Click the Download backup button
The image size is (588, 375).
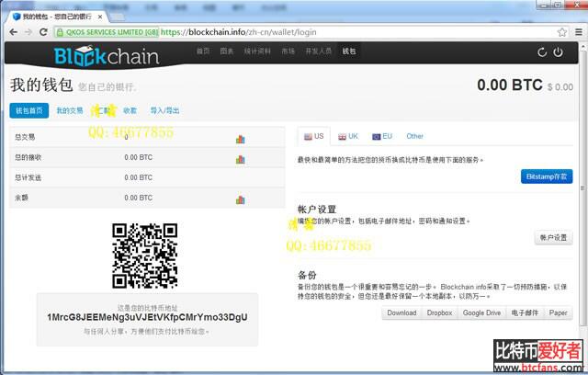(401, 312)
